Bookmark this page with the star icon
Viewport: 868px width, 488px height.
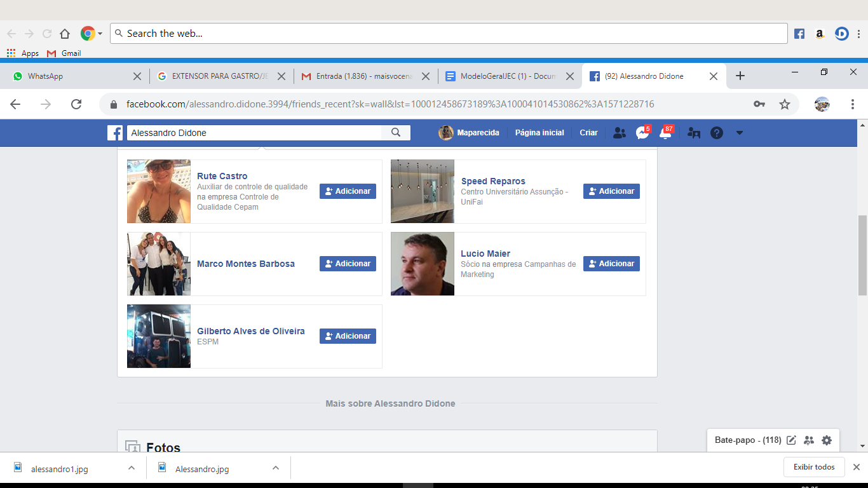(x=785, y=104)
